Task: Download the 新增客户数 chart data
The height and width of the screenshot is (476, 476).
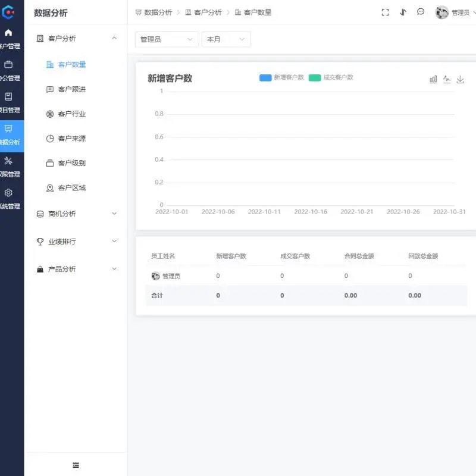Action: (x=460, y=79)
